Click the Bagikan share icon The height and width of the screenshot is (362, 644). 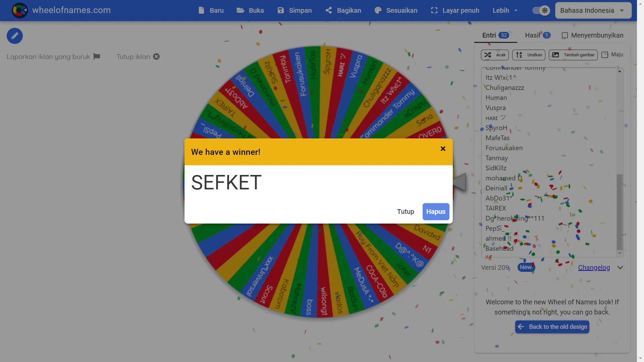329,10
